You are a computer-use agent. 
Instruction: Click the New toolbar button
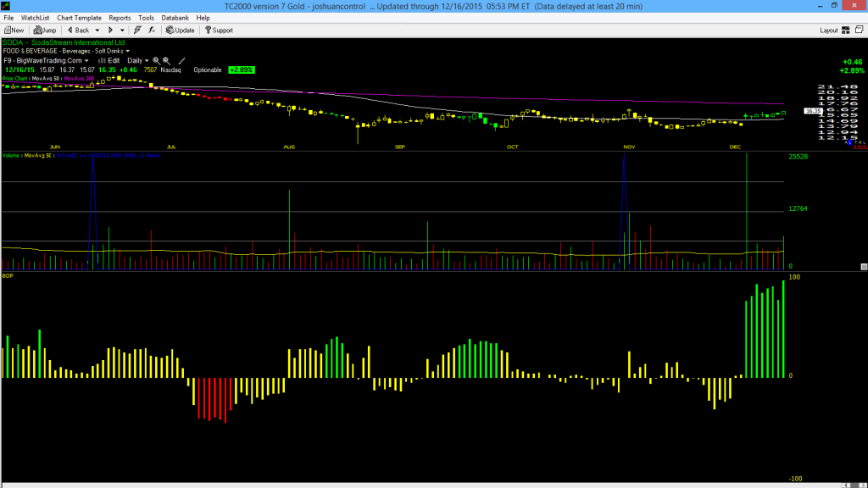coord(14,30)
